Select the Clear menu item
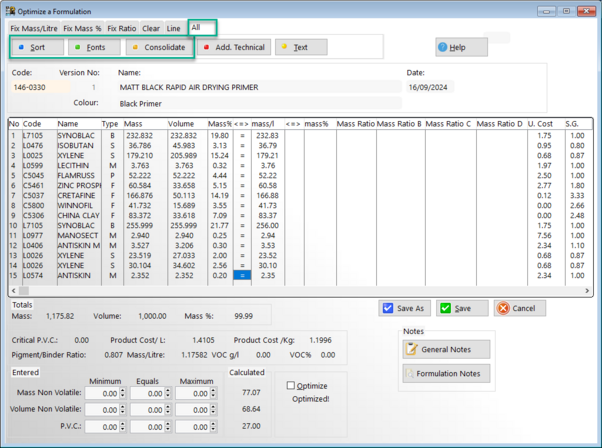This screenshot has height=448, width=602. pyautogui.click(x=151, y=28)
